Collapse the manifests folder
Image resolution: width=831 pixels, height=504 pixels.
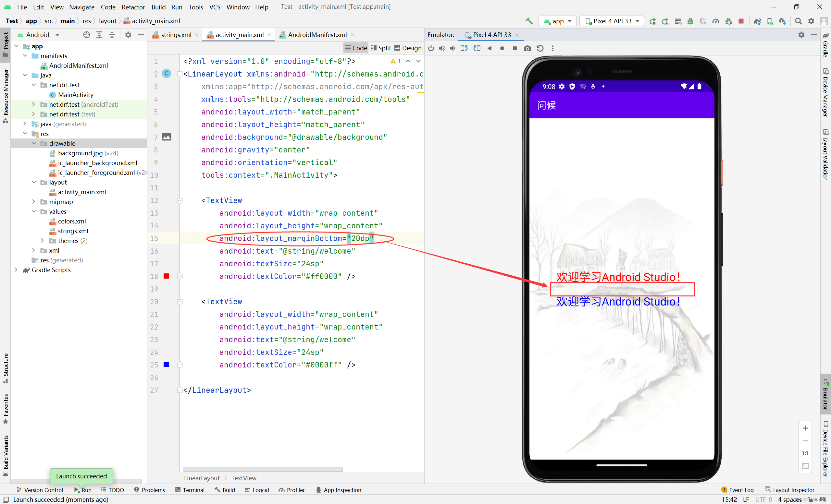point(25,55)
